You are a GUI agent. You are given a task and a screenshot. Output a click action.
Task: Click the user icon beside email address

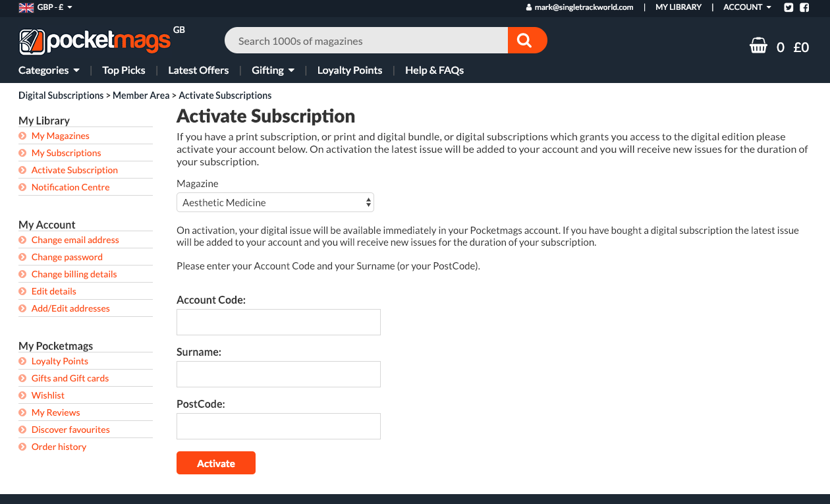tap(529, 7)
